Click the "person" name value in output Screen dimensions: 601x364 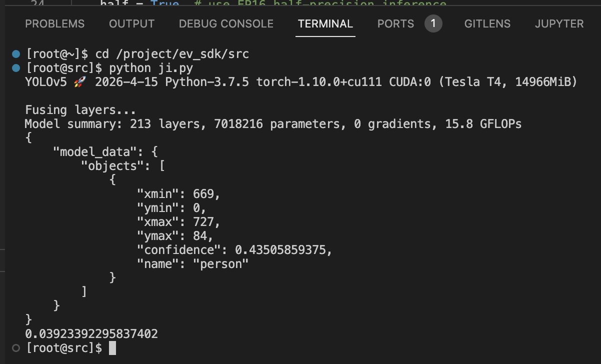pos(220,263)
